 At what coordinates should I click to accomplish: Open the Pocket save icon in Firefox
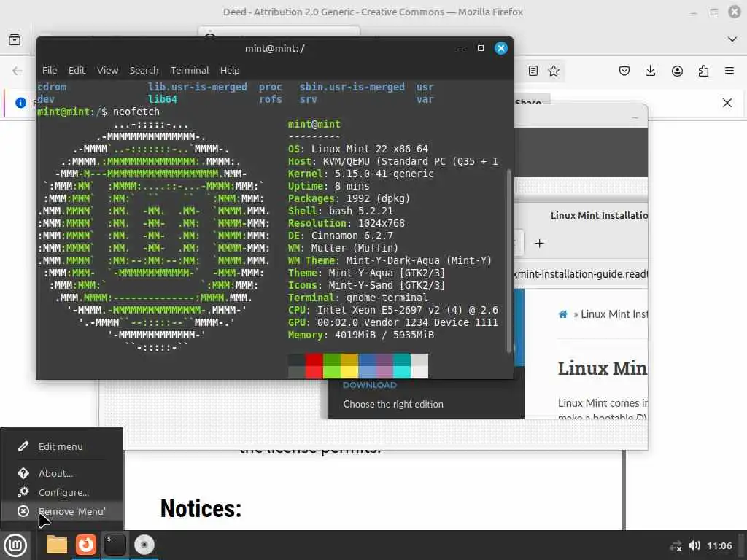(x=624, y=71)
